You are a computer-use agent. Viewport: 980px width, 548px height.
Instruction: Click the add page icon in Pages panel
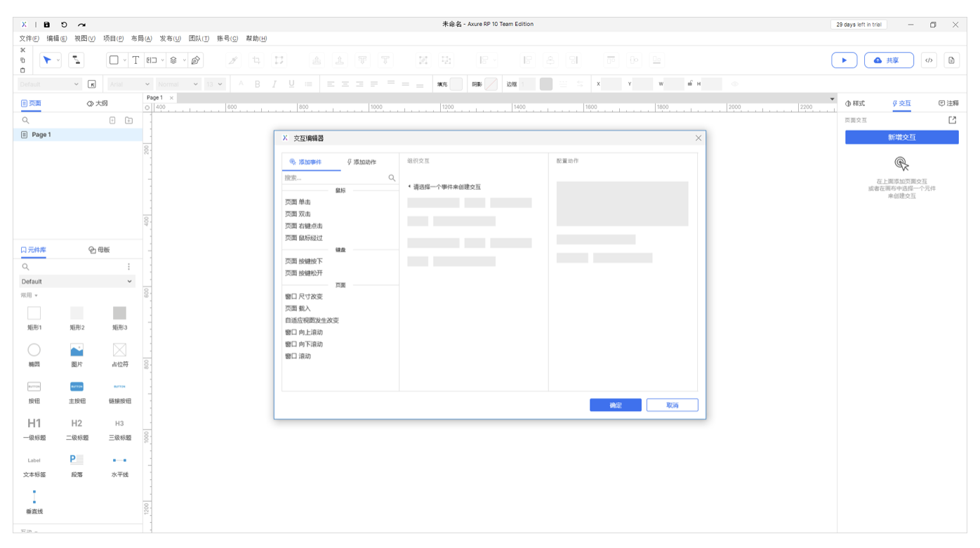tap(112, 121)
